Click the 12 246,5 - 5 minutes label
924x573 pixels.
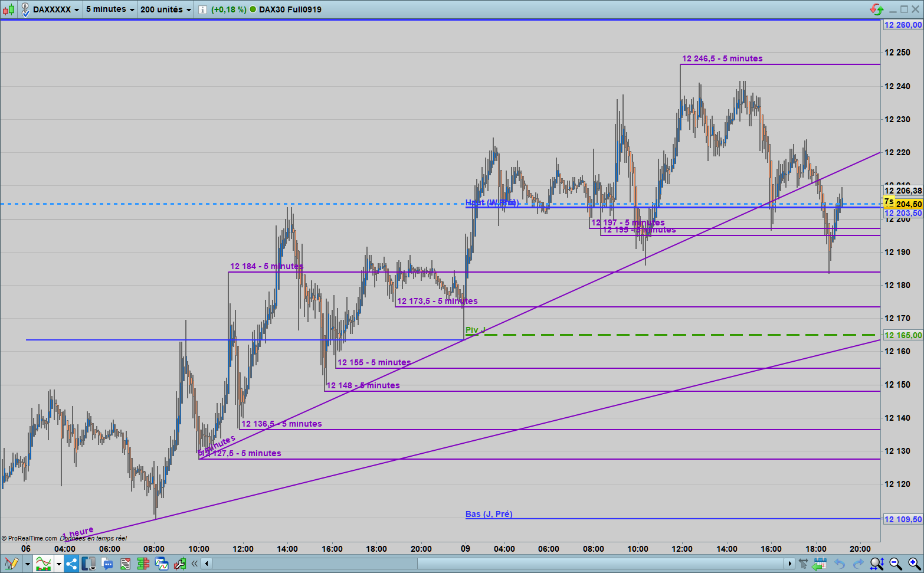point(722,58)
